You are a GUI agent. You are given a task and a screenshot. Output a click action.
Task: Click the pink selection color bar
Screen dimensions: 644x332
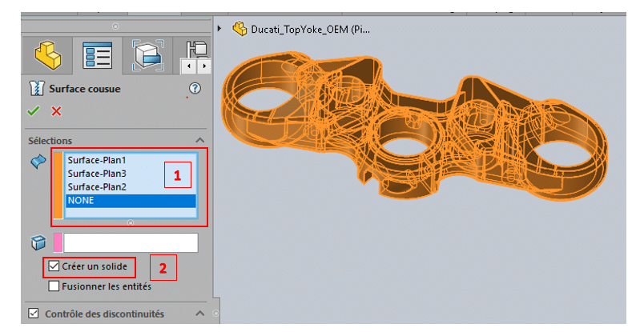click(58, 242)
